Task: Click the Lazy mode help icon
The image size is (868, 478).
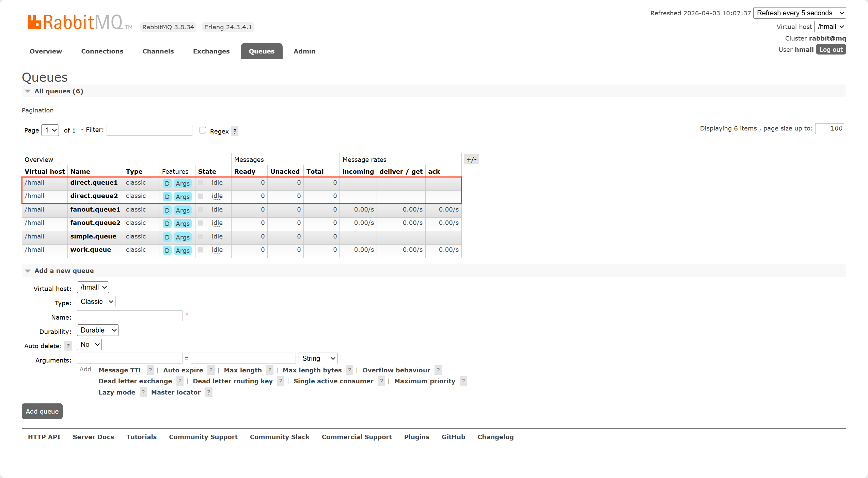Action: coord(143,392)
